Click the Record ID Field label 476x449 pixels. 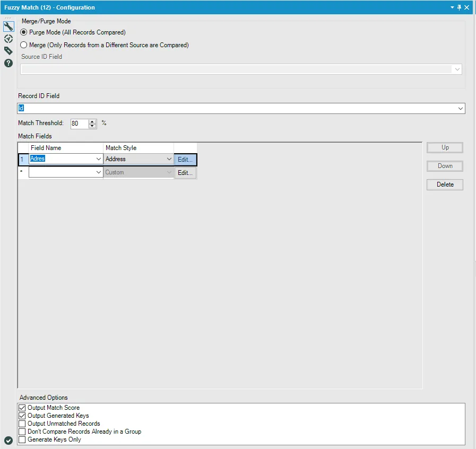[x=39, y=96]
